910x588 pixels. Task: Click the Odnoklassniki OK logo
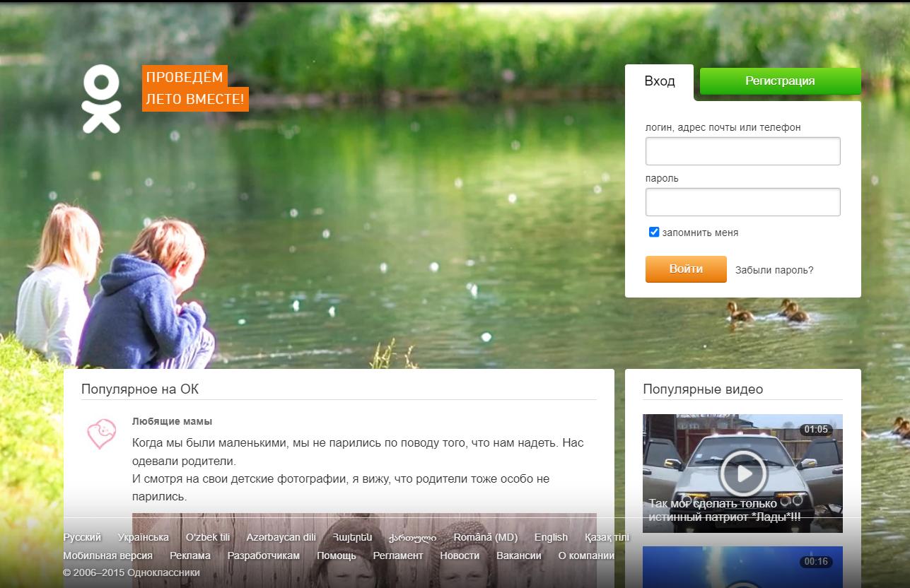(x=101, y=99)
